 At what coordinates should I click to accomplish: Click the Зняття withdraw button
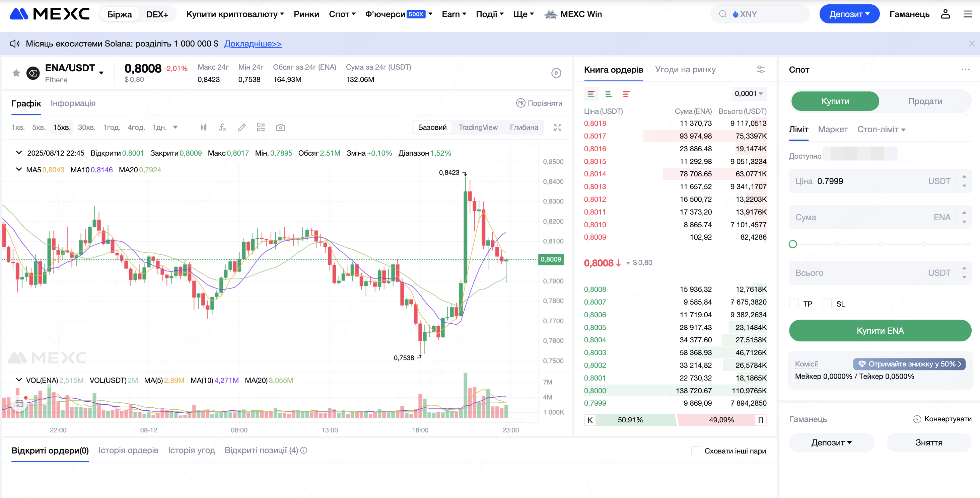[929, 443]
